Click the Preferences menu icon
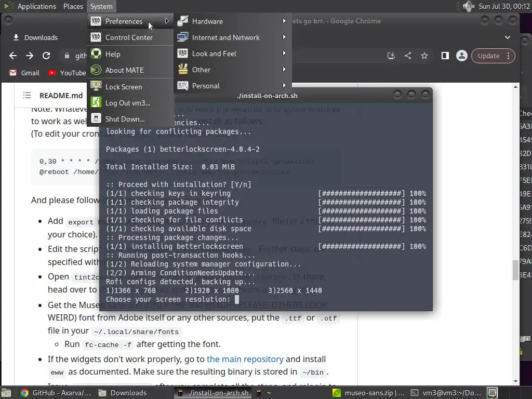The height and width of the screenshot is (399, 532). tap(96, 21)
